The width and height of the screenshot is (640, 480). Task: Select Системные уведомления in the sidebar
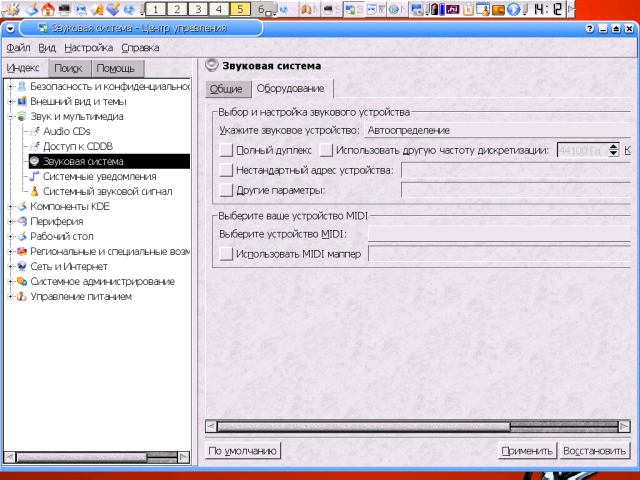[99, 176]
